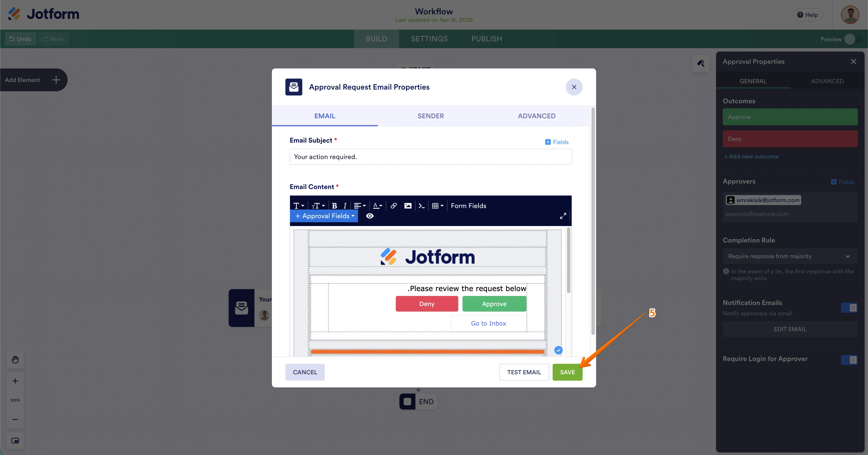
Task: Close the Approval Request Email Properties dialog
Action: click(574, 87)
